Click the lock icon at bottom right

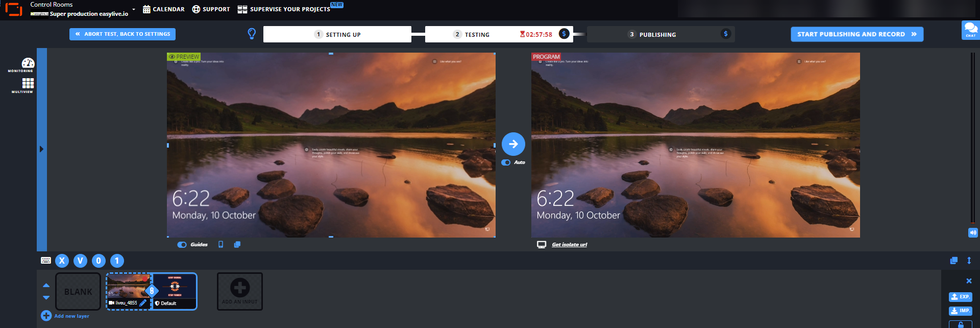(961, 324)
